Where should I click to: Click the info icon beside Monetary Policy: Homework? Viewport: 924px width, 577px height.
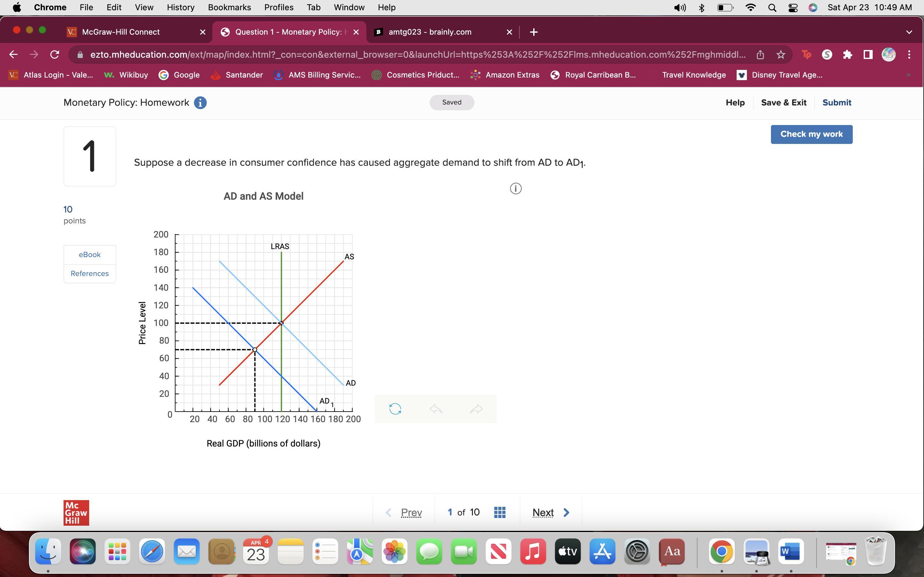point(200,103)
